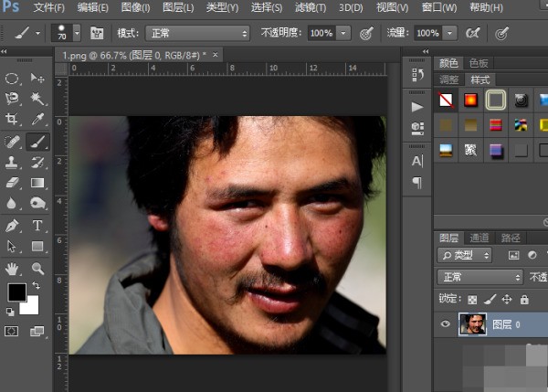
Task: Expand the 不透明度 opacity dropdown arrow
Action: [343, 33]
